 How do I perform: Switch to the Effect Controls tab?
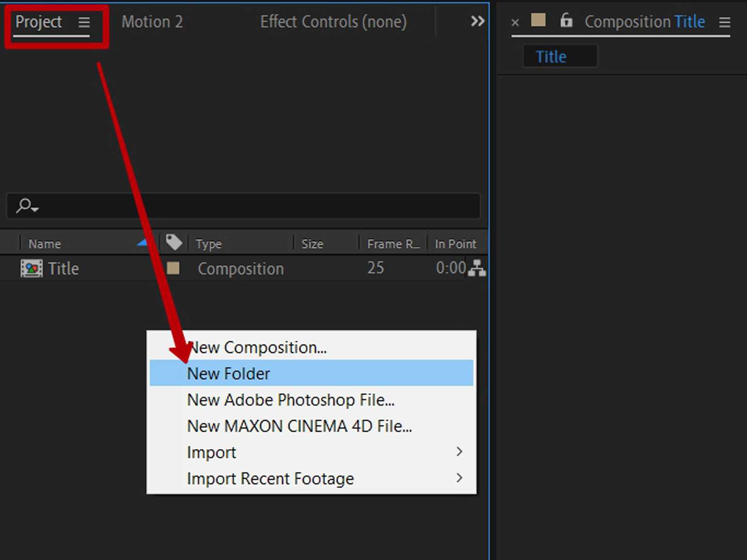point(333,22)
